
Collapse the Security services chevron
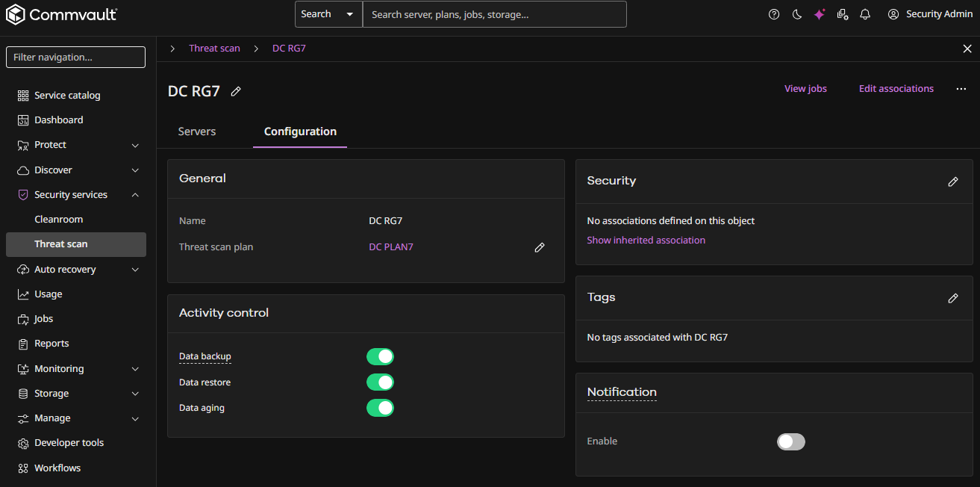(135, 195)
